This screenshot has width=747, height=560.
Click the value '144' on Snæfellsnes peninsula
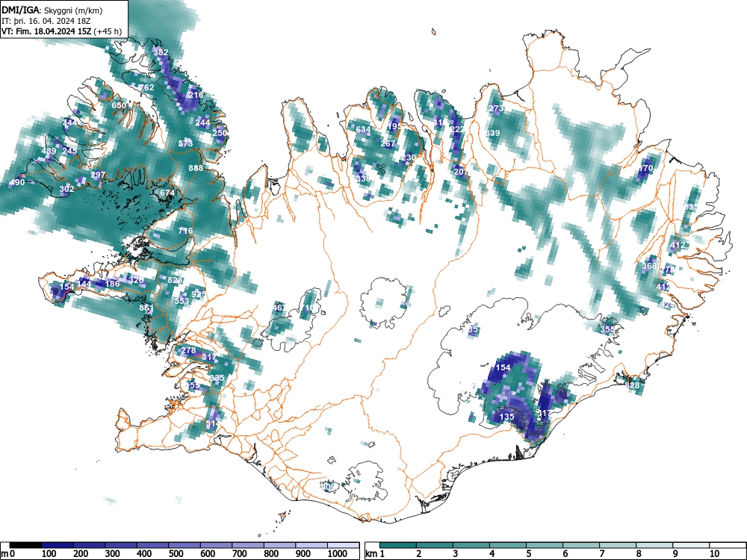pos(84,284)
